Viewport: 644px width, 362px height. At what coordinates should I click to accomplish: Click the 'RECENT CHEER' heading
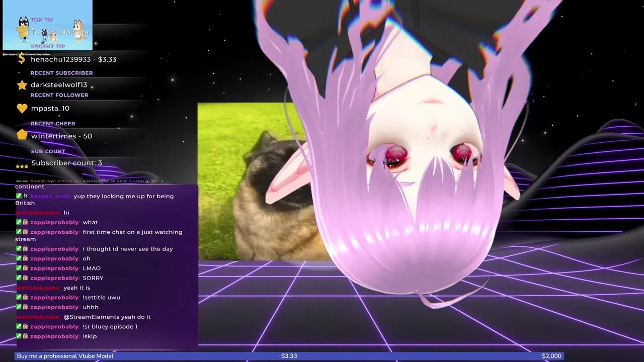53,124
